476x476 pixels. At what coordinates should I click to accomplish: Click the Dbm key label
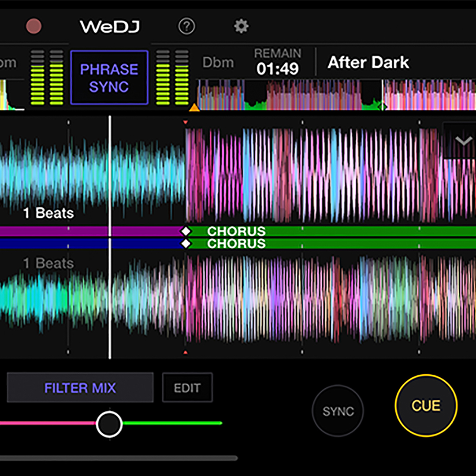coord(218,63)
